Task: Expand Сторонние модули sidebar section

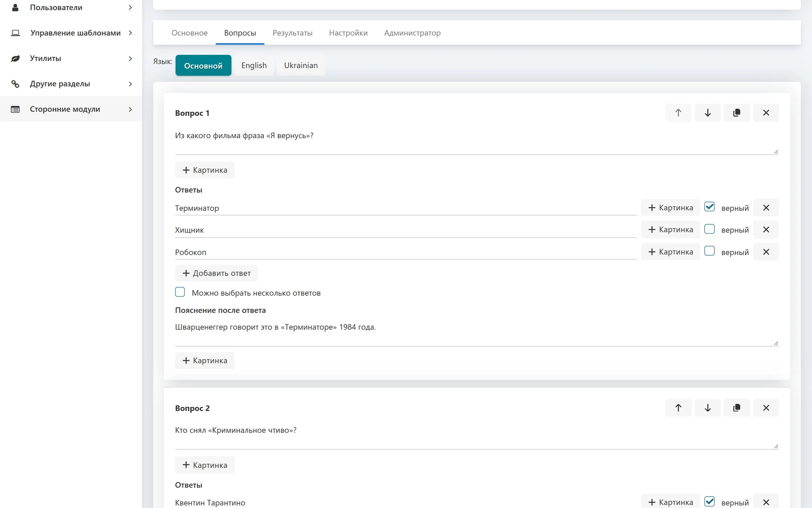Action: pyautogui.click(x=130, y=109)
